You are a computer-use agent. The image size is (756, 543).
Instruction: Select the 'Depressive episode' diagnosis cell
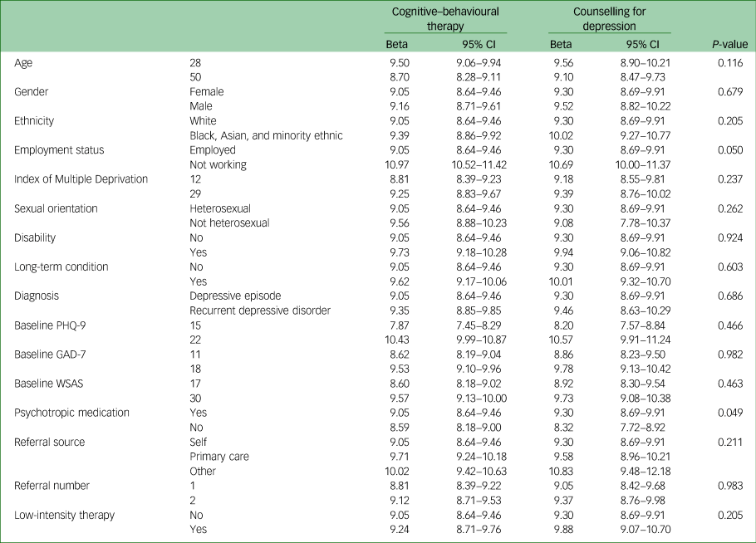tap(235, 296)
